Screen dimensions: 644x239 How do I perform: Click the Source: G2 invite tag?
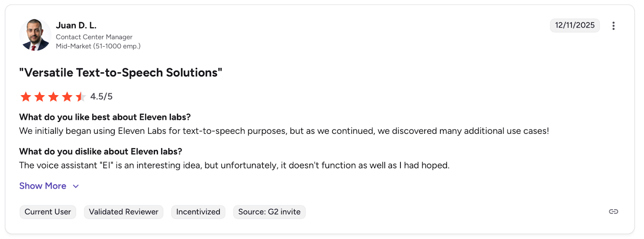tap(269, 212)
